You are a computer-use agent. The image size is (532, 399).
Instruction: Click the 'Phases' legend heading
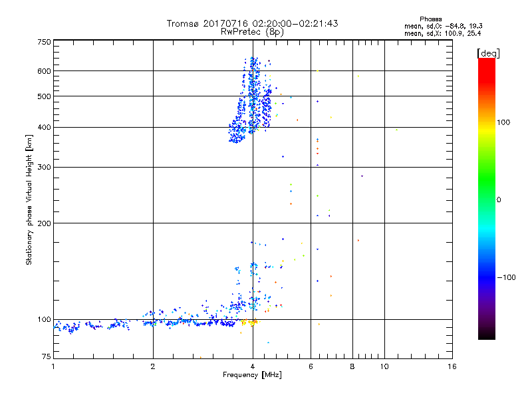click(x=430, y=19)
